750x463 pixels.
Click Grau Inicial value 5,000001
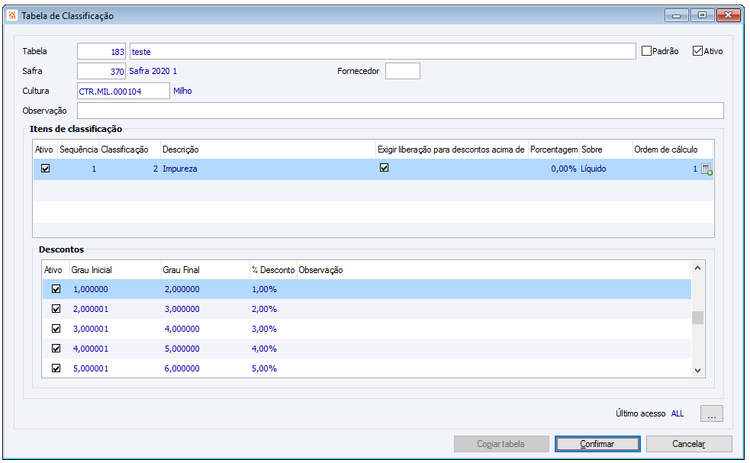pyautogui.click(x=90, y=369)
